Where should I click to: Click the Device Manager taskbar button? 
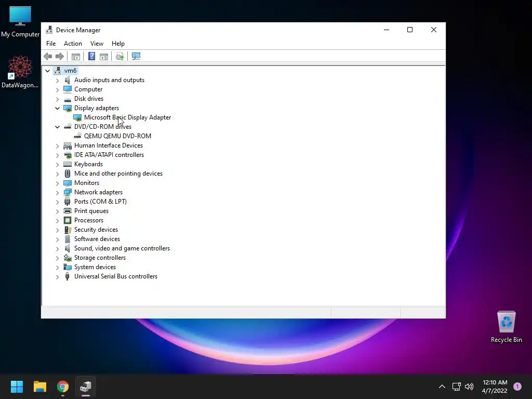pos(86,387)
